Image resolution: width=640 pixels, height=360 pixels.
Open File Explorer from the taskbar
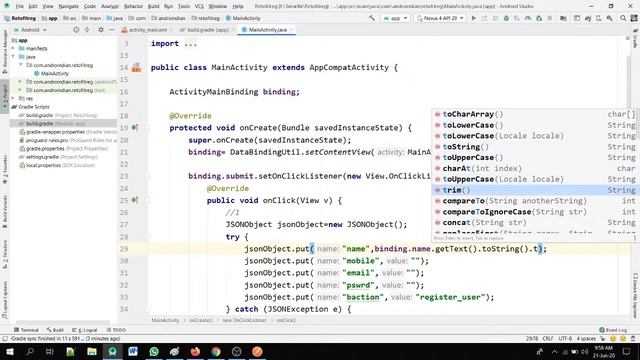(92, 351)
